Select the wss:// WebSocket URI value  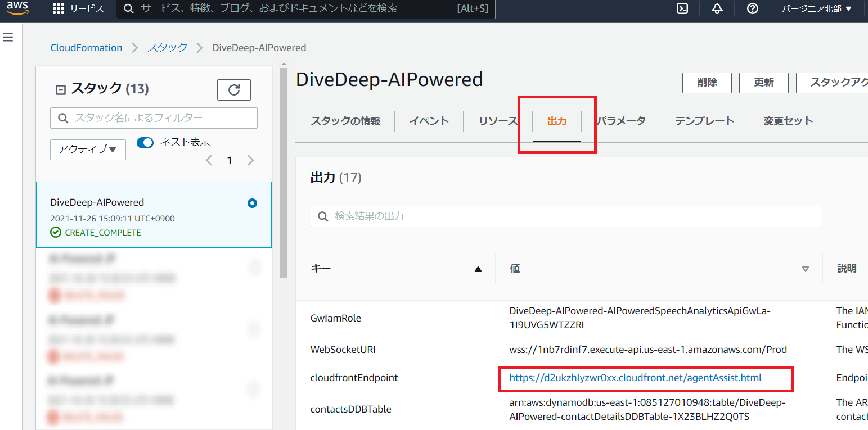tap(647, 350)
